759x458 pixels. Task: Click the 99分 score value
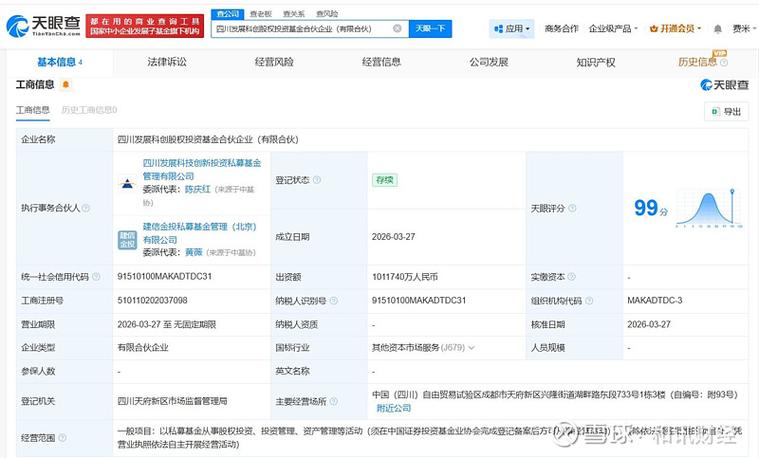tap(651, 208)
